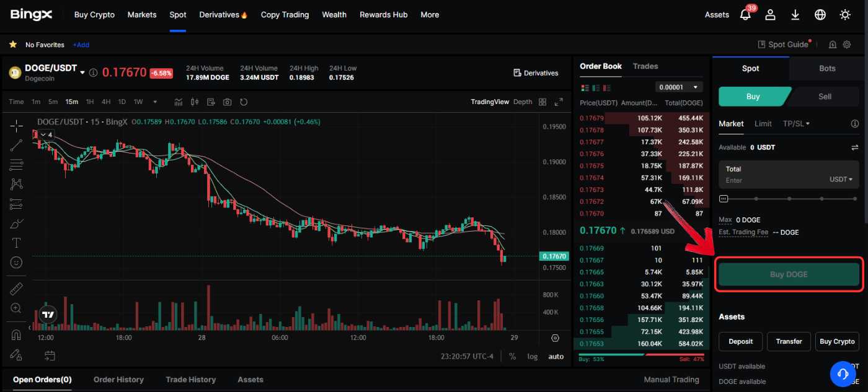Change candlestick chart style

(x=195, y=102)
